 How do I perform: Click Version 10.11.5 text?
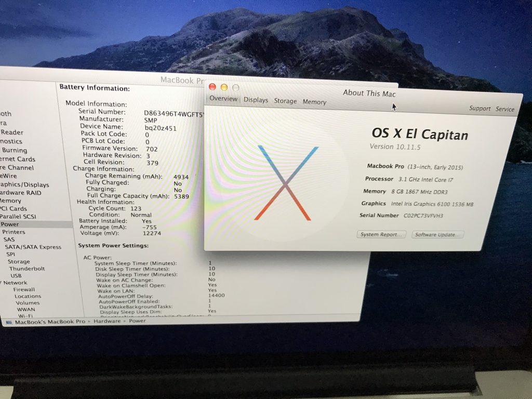point(395,147)
